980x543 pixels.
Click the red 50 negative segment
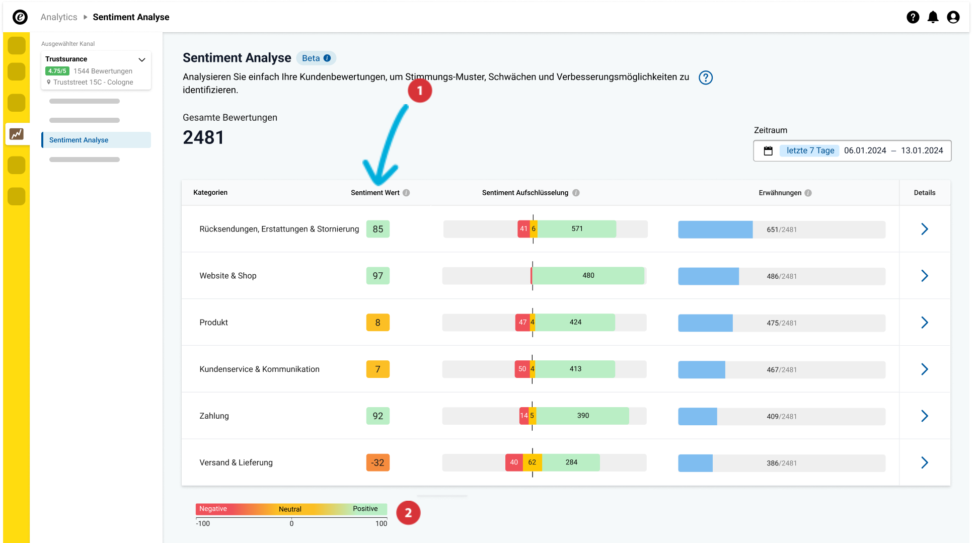(x=522, y=369)
